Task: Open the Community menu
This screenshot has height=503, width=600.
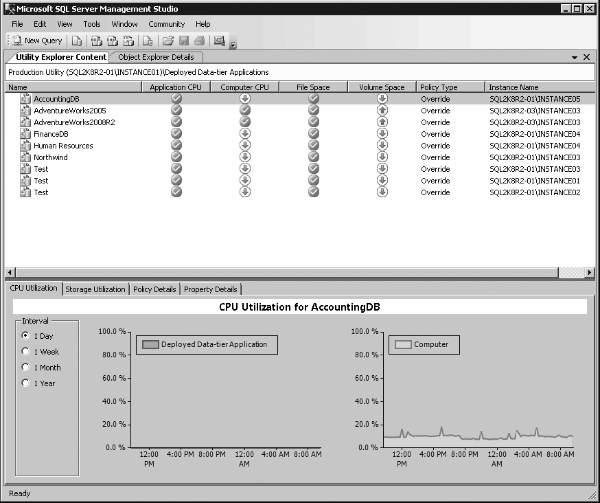Action: pyautogui.click(x=166, y=24)
